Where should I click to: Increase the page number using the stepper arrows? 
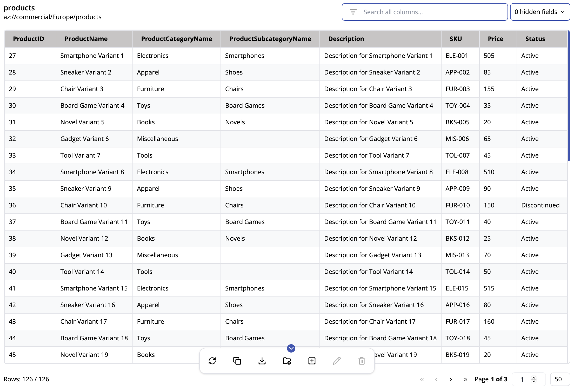click(x=534, y=377)
